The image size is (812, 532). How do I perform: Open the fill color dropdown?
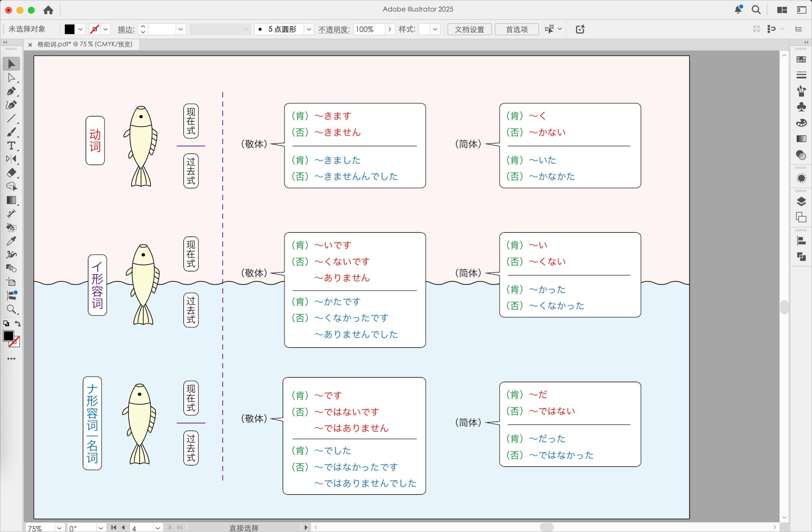click(81, 29)
